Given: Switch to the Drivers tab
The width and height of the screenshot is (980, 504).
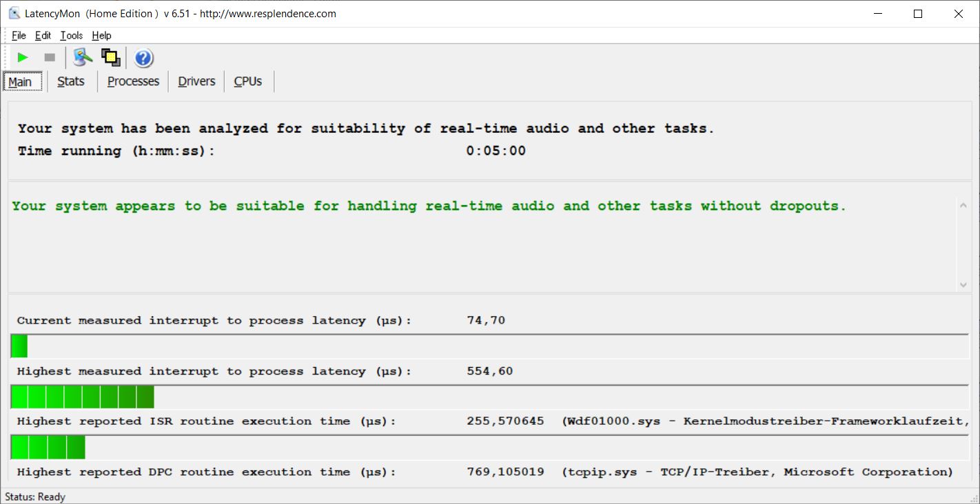Looking at the screenshot, I should pos(196,81).
